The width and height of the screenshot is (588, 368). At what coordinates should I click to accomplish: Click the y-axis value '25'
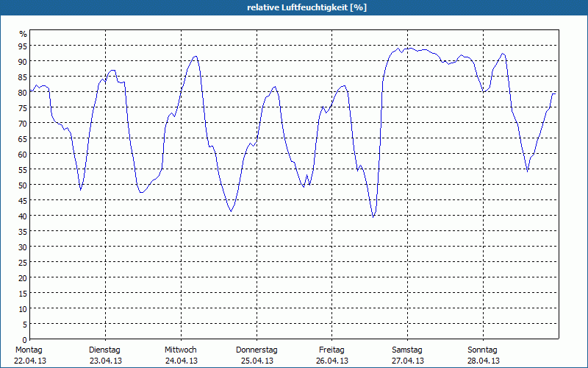pyautogui.click(x=23, y=263)
